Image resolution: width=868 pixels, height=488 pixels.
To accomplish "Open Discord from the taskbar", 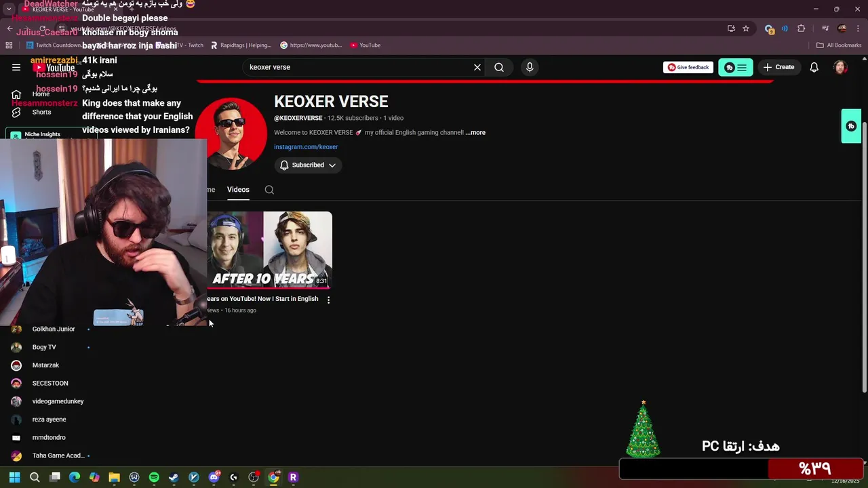I will pyautogui.click(x=214, y=477).
